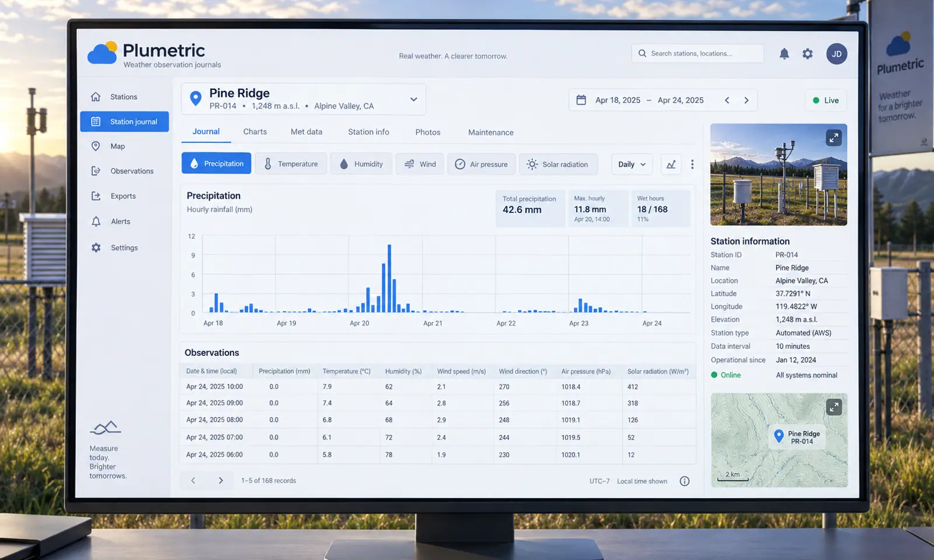Viewport: 934px width, 560px height.
Task: Click the station photo thumbnail
Action: click(779, 174)
